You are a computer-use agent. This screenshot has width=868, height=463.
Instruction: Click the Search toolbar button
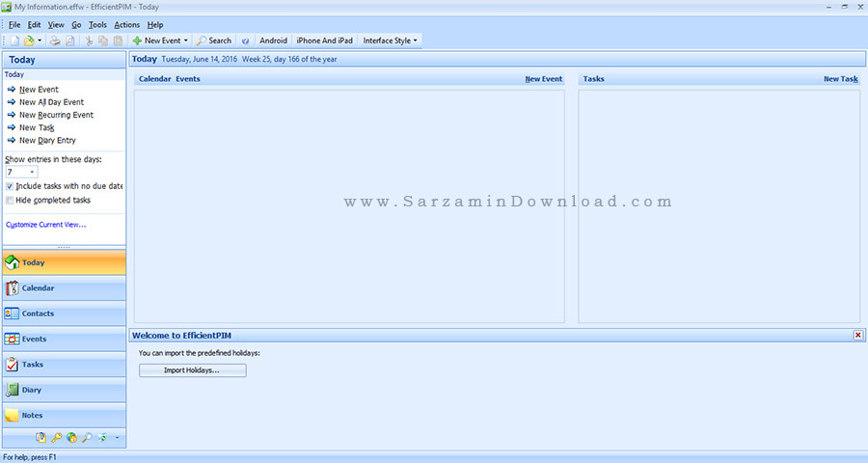pos(214,41)
